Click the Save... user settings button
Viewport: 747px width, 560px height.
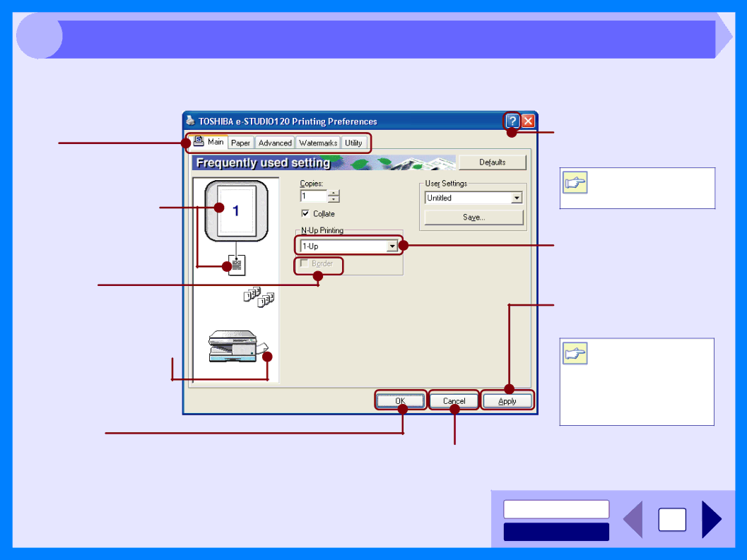click(x=474, y=217)
